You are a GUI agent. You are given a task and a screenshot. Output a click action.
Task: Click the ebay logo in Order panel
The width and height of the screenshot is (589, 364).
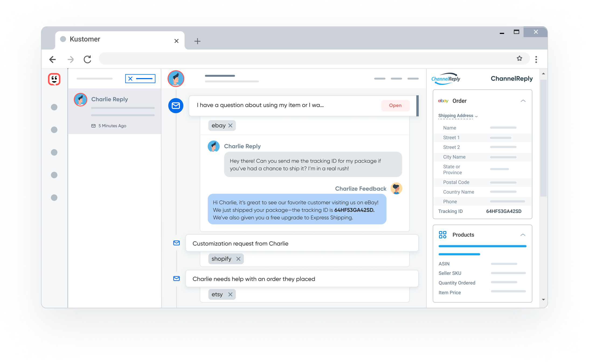point(443,101)
